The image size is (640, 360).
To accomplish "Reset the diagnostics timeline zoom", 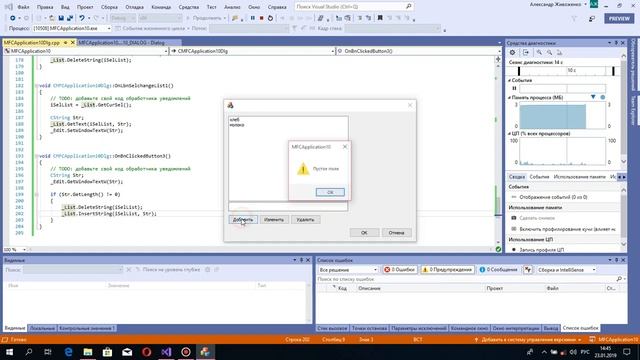I will pyautogui.click(x=559, y=52).
